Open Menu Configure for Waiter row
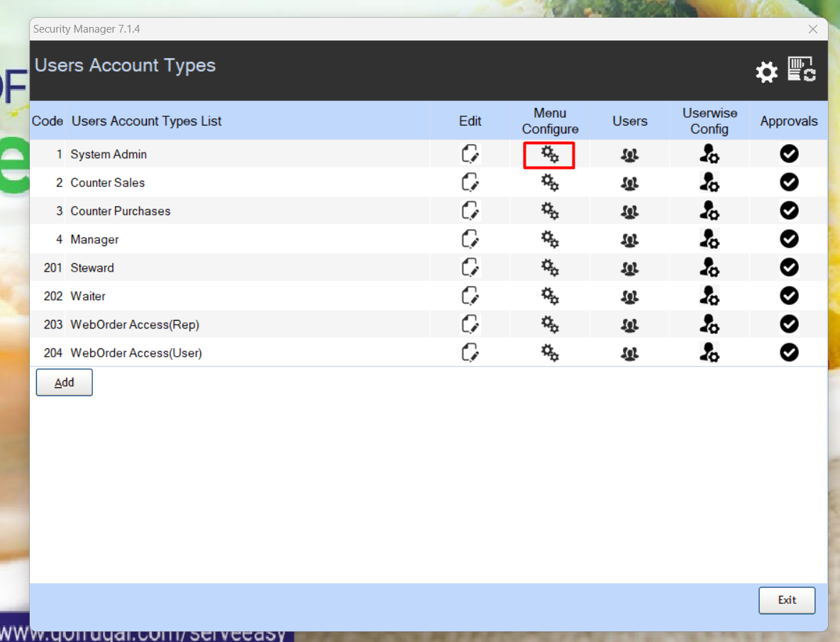Viewport: 840px width, 642px height. coord(550,296)
